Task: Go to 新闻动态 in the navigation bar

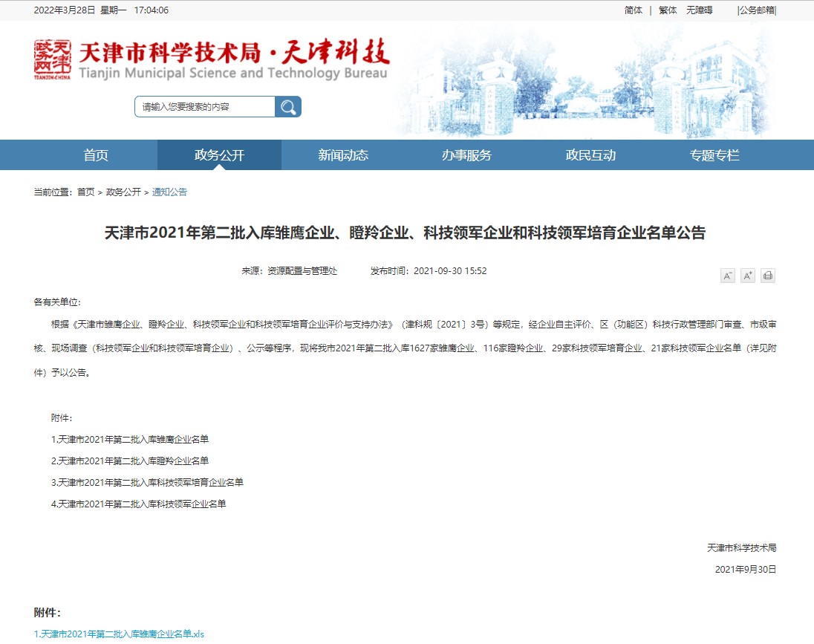Action: pos(343,155)
